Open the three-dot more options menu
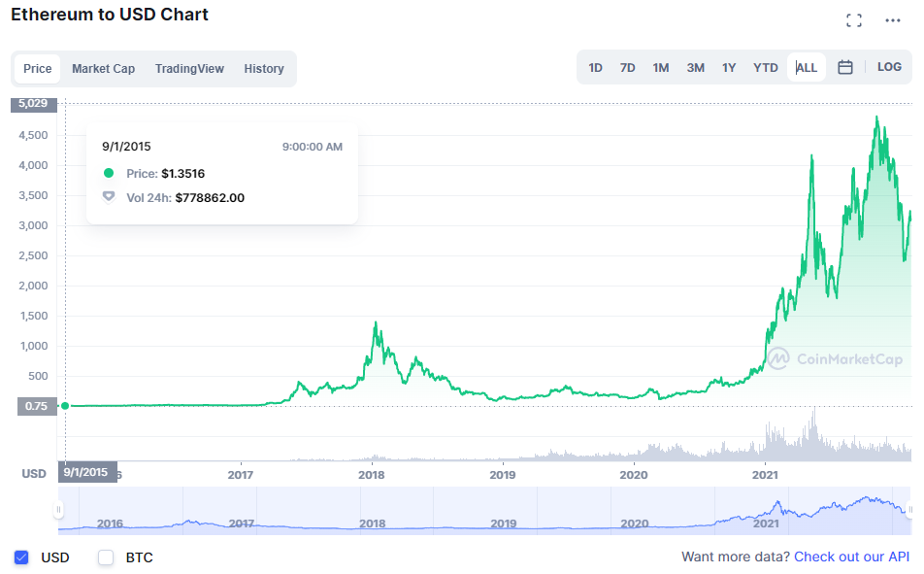This screenshot has width=924, height=574. pos(893,20)
